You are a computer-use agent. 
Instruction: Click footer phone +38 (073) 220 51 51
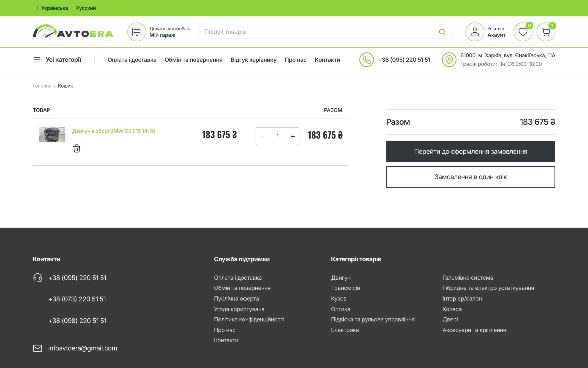[77, 299]
